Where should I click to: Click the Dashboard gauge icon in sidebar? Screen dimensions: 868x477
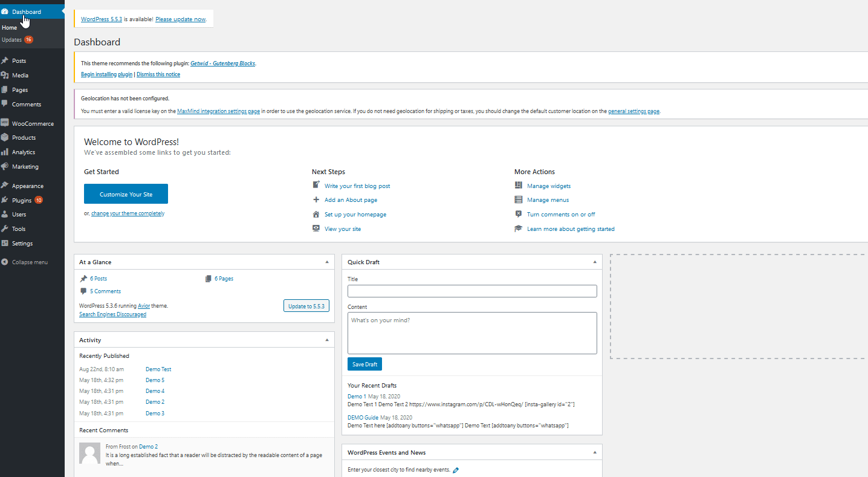click(x=5, y=11)
